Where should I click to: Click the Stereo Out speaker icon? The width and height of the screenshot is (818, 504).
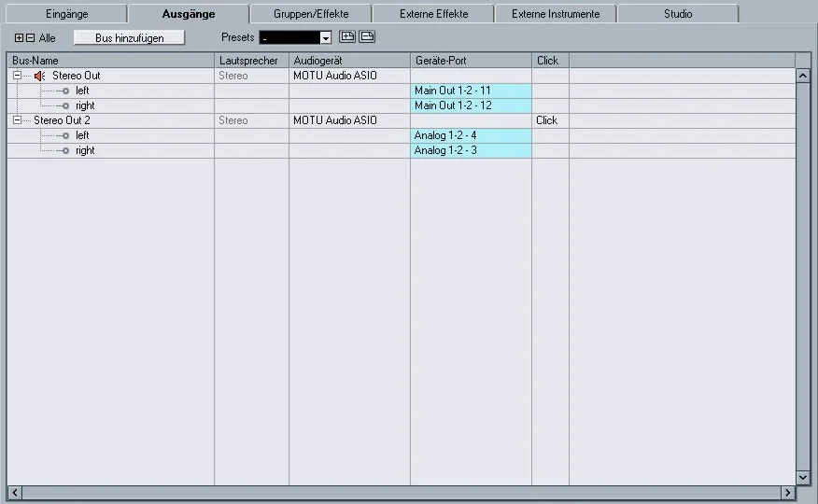pyautogui.click(x=39, y=77)
